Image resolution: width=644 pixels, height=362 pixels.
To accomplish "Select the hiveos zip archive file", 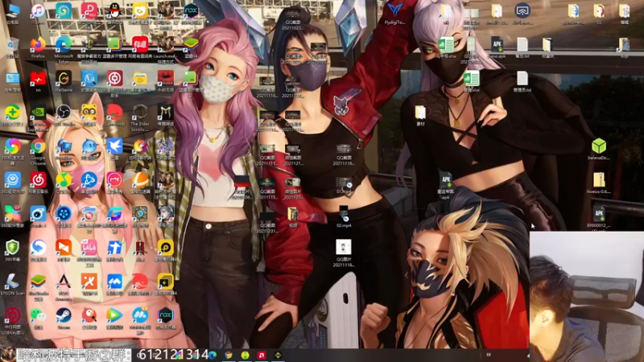I will pos(598,183).
